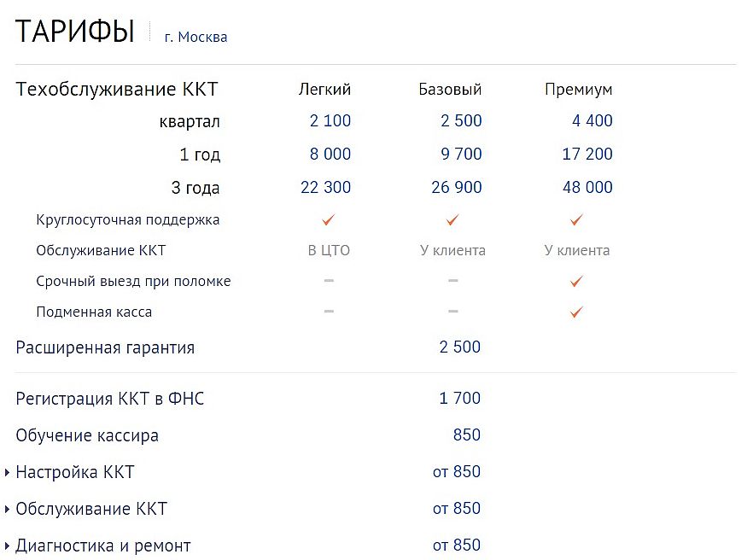Expand the Обслуживание ККТ section arrow

tap(8, 509)
